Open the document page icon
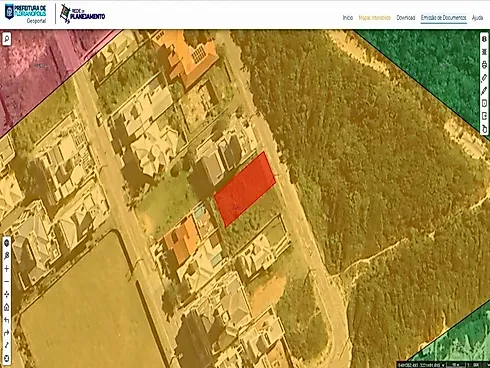 484,103
